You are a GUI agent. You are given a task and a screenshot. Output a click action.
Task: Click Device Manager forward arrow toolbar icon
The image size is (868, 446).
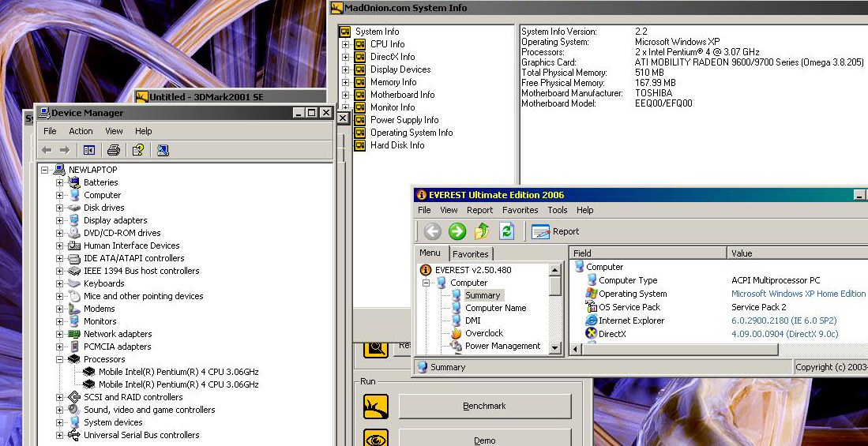(65, 150)
